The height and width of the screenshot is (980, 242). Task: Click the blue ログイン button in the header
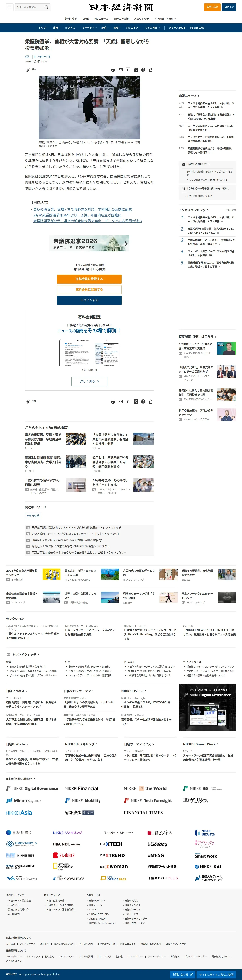[229, 7]
